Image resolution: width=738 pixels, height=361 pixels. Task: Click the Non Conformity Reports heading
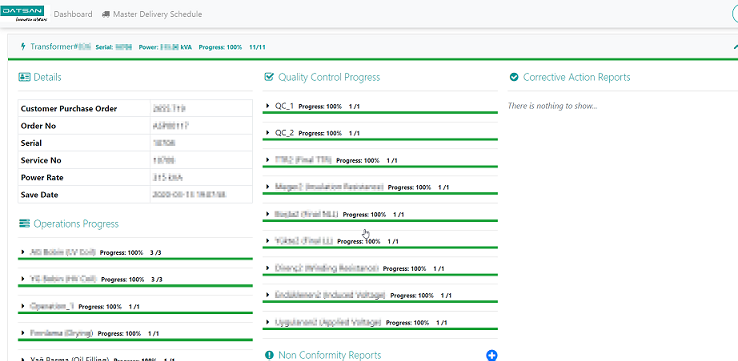(x=329, y=355)
